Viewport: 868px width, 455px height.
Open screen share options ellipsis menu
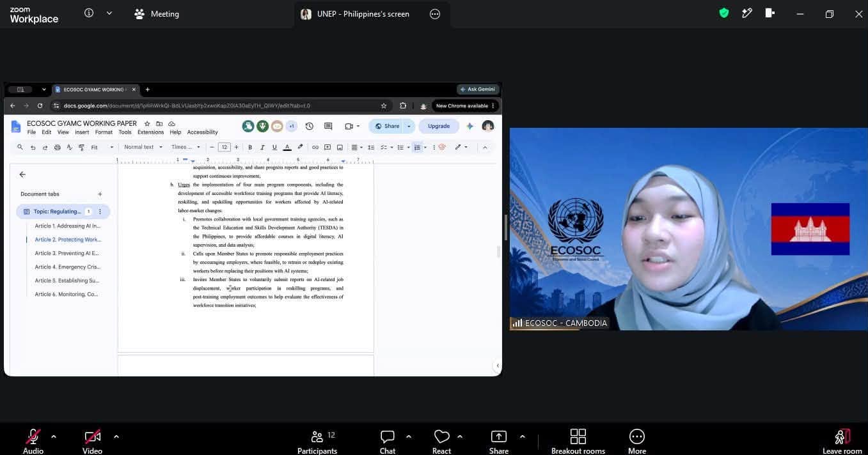point(435,14)
